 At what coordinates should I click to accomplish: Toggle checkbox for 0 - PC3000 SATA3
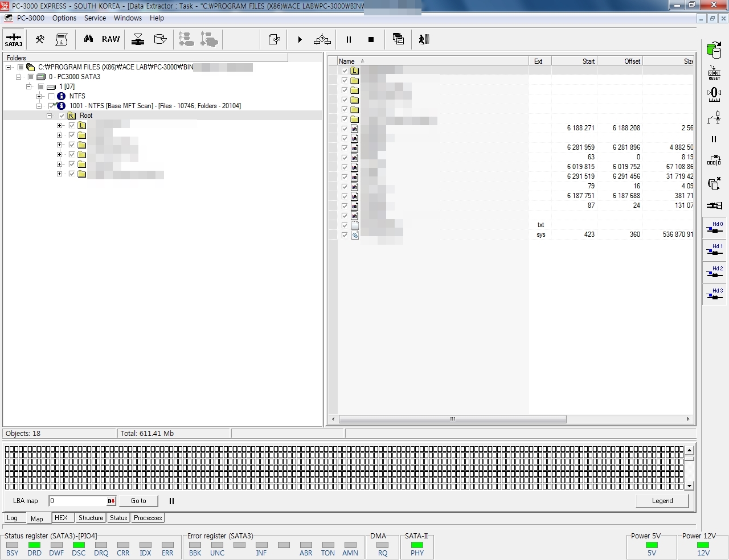tap(31, 77)
